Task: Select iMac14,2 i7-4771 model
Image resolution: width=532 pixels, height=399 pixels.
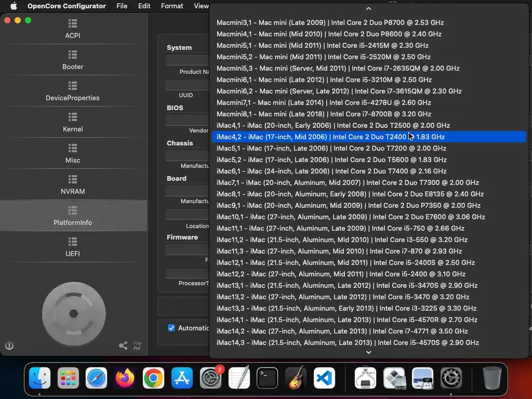Action: (369, 331)
